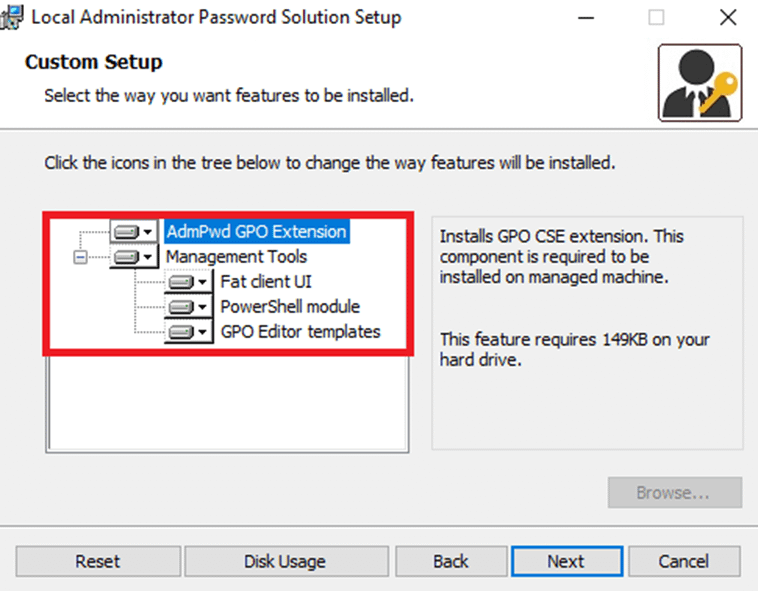Click the installer icon in title bar
This screenshot has height=591, width=758.
pos(12,17)
